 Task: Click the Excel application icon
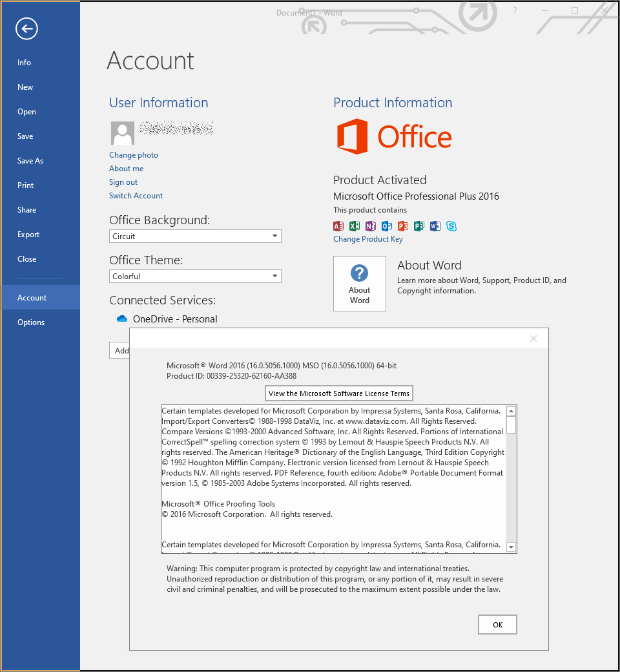coord(355,226)
